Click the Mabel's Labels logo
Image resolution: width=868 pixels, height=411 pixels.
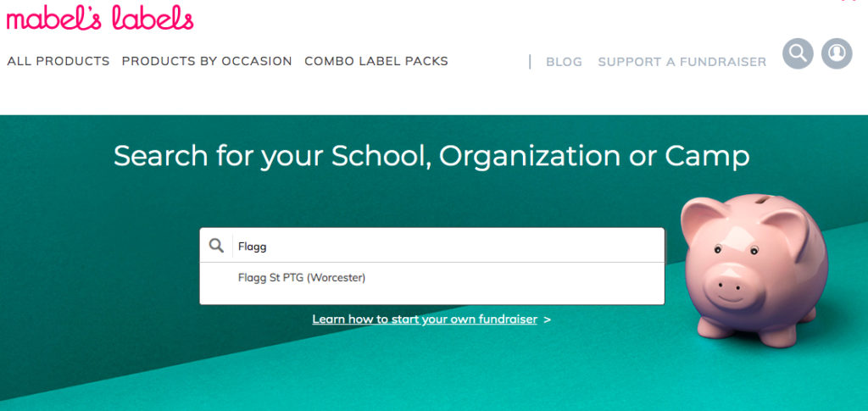(100, 18)
